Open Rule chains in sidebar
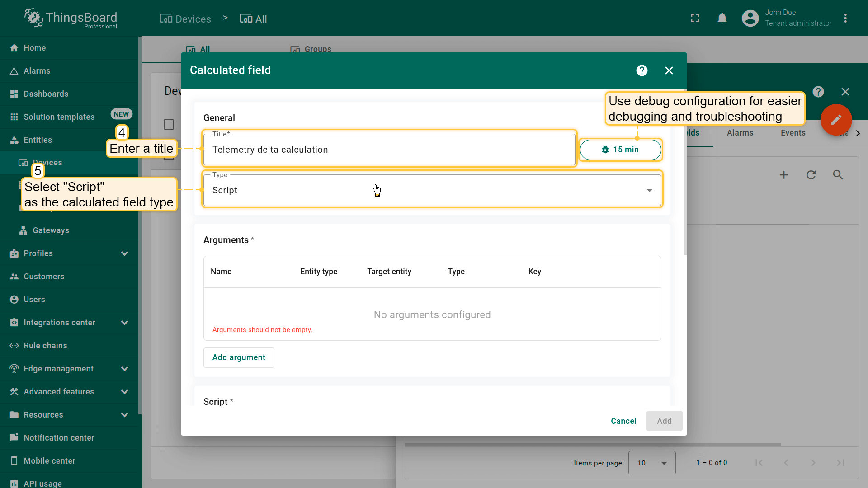This screenshot has height=488, width=868. coord(45,346)
